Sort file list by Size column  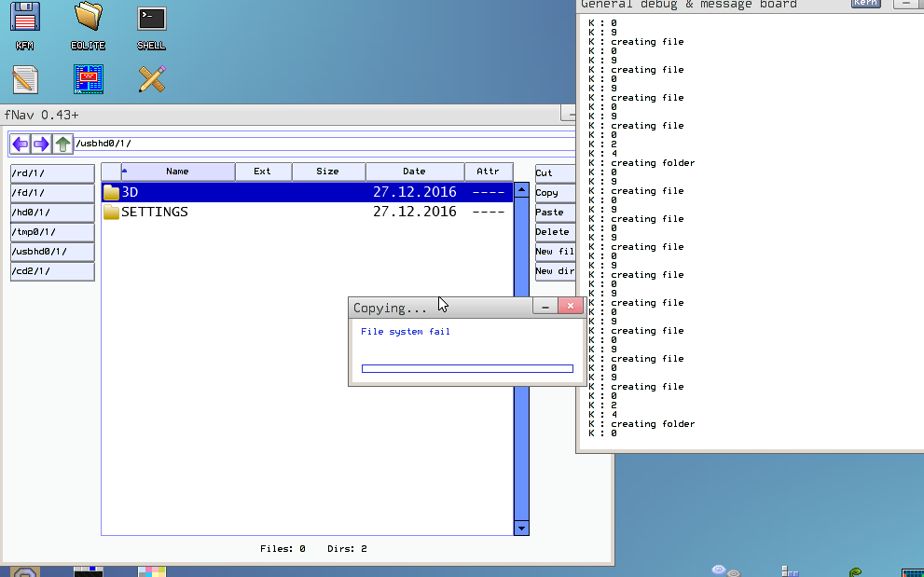click(x=327, y=172)
